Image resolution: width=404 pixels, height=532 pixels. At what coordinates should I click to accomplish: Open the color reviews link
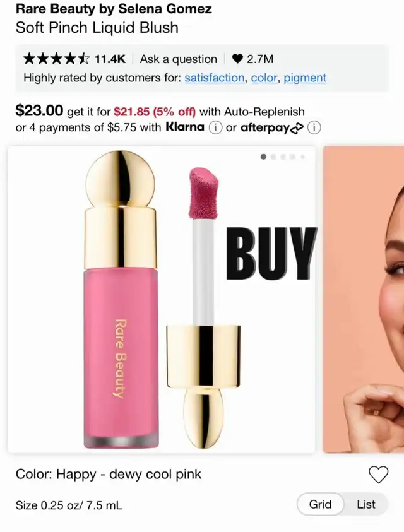264,78
